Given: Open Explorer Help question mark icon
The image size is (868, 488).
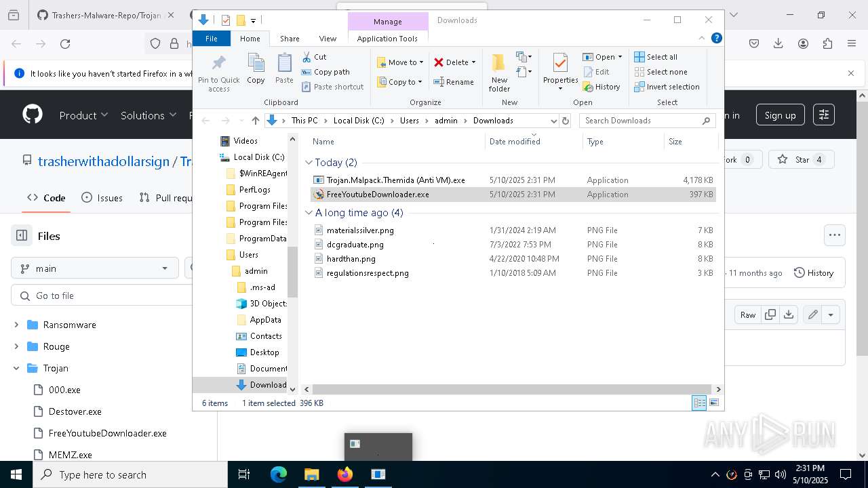Looking at the screenshot, I should click(x=716, y=39).
